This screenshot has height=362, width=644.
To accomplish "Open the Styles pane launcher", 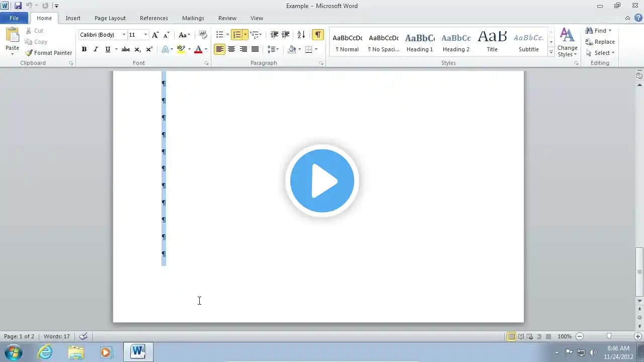I will coord(577,63).
